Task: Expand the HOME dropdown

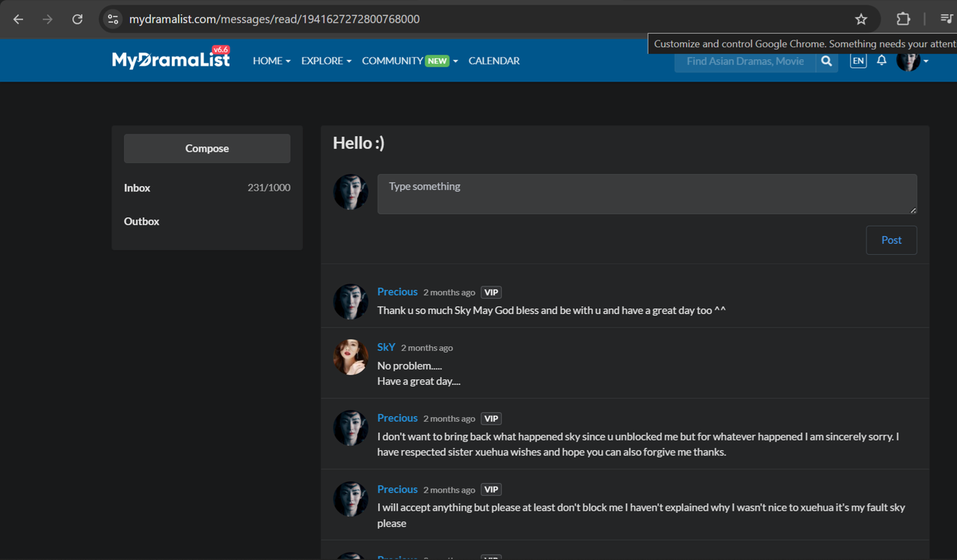Action: 271,61
